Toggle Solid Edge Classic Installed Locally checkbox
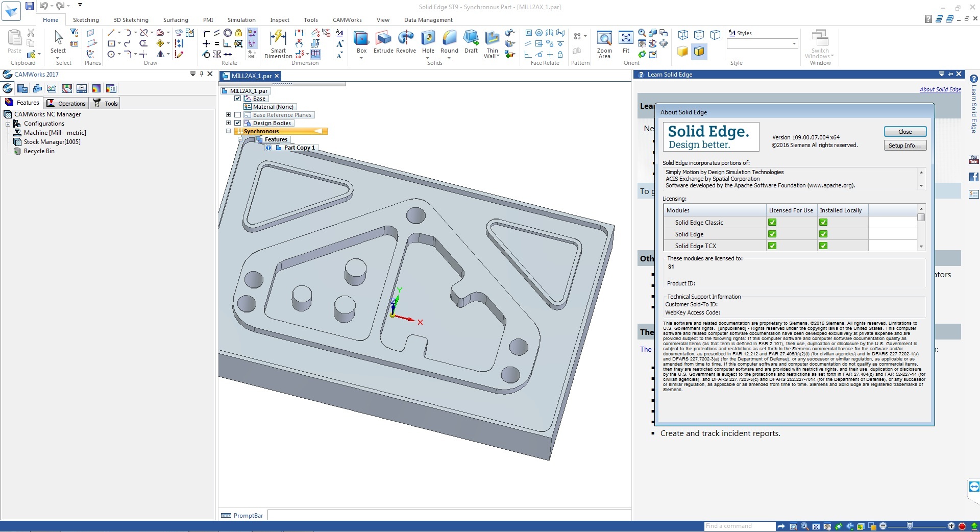The height and width of the screenshot is (532, 980). pos(823,222)
